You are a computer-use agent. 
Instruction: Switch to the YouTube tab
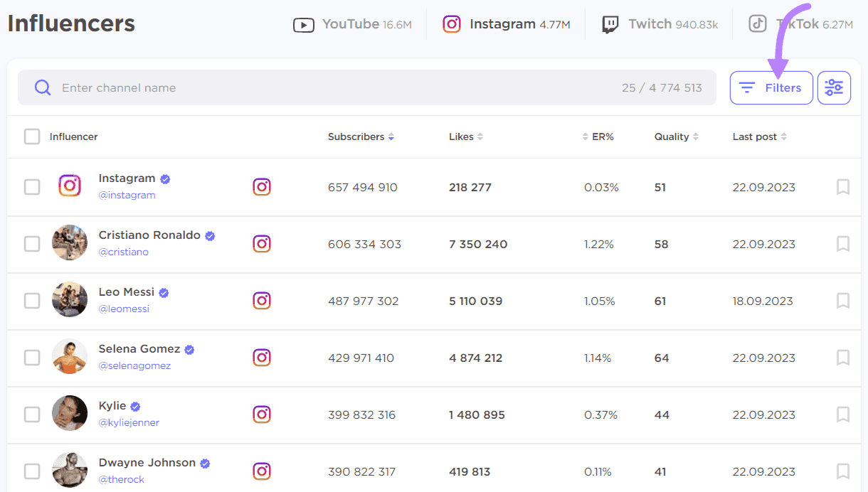click(x=353, y=24)
